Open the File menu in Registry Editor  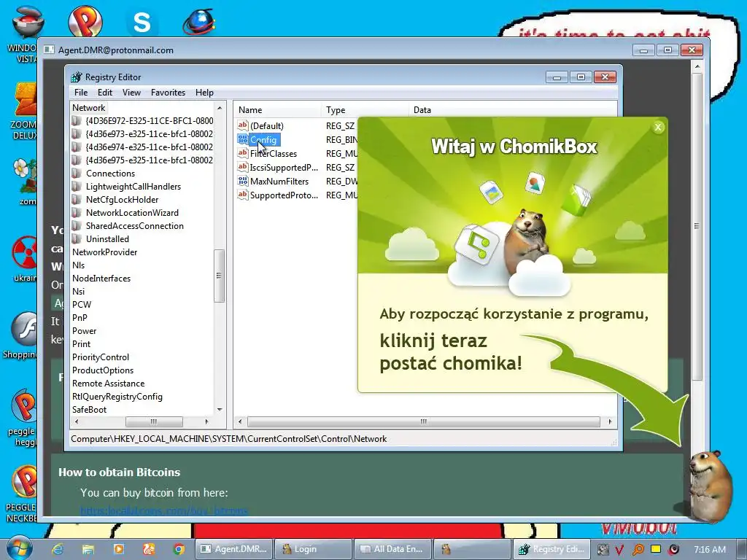click(x=80, y=93)
